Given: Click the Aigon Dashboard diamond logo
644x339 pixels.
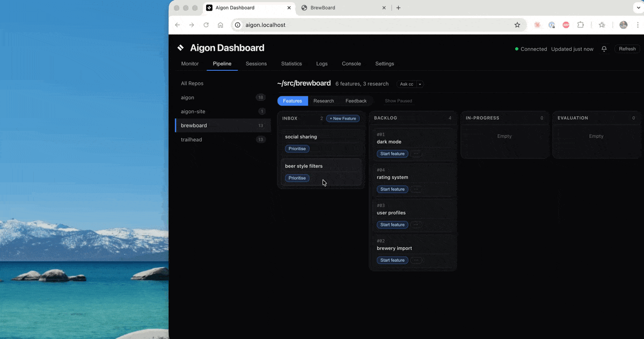Looking at the screenshot, I should [x=181, y=48].
